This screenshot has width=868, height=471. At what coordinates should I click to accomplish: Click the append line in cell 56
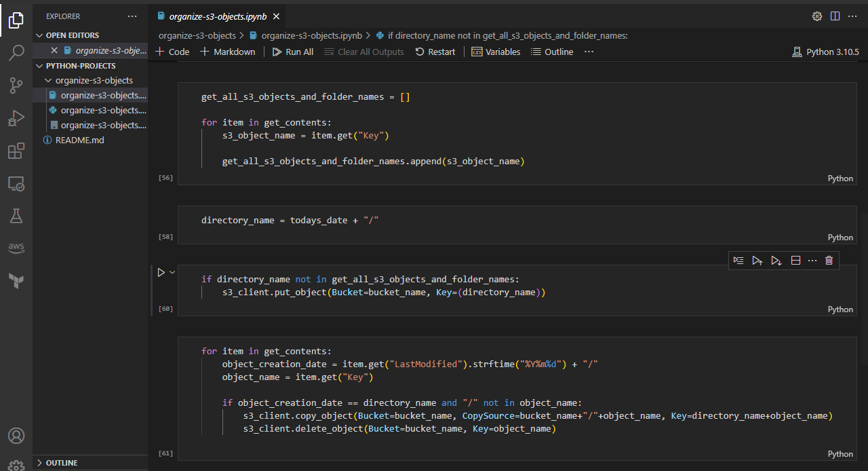(374, 162)
